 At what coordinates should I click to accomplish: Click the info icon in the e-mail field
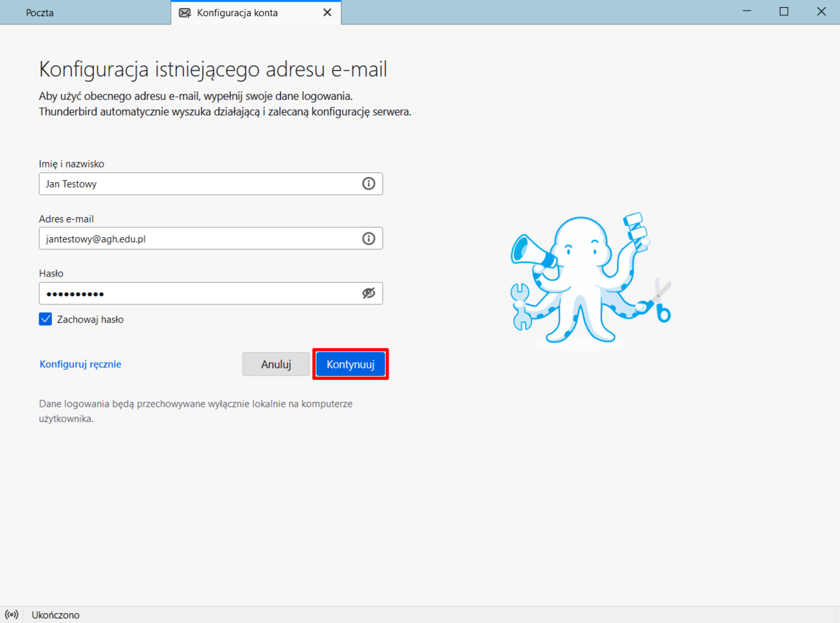pos(368,239)
